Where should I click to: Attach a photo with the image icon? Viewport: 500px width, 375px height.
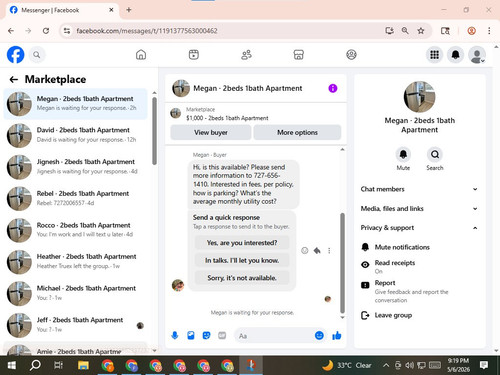point(191,335)
